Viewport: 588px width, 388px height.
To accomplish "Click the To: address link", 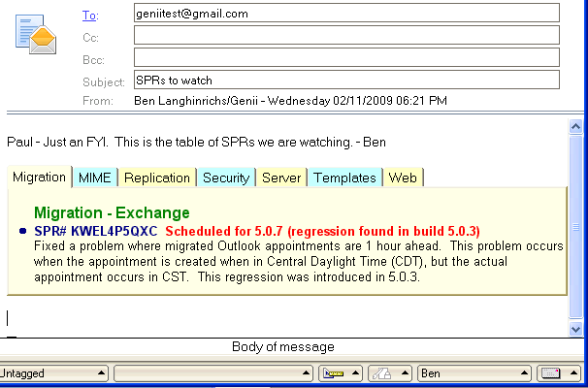I will point(89,15).
